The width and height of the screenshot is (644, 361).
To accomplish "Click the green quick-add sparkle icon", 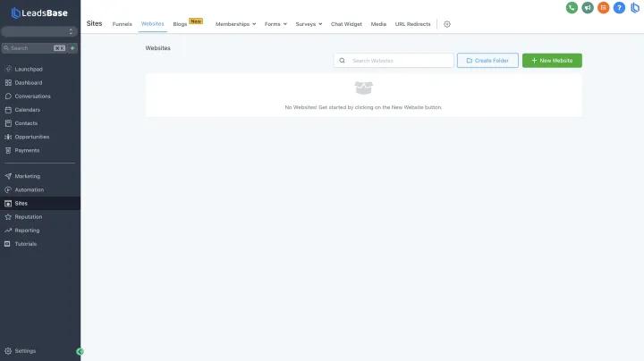I will pos(72,48).
